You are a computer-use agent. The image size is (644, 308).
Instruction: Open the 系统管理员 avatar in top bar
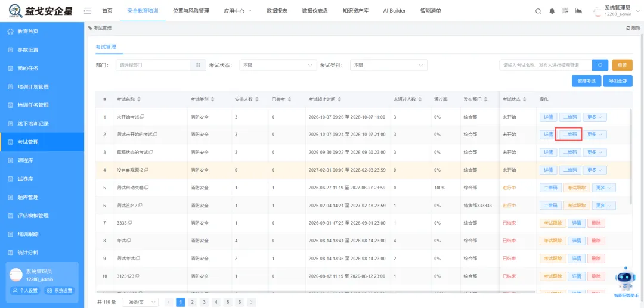click(597, 11)
